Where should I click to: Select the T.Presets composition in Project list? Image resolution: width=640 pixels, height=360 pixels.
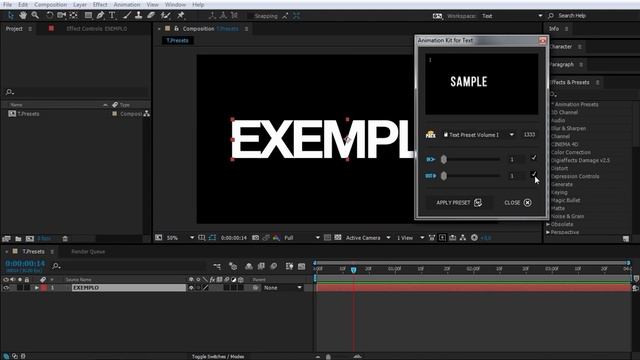(x=28, y=114)
